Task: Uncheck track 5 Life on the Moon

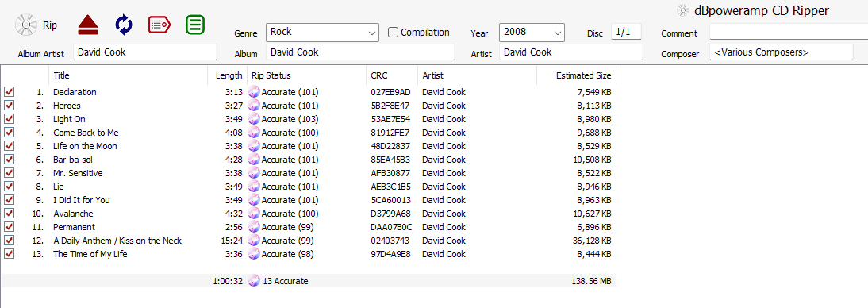Action: coord(9,146)
